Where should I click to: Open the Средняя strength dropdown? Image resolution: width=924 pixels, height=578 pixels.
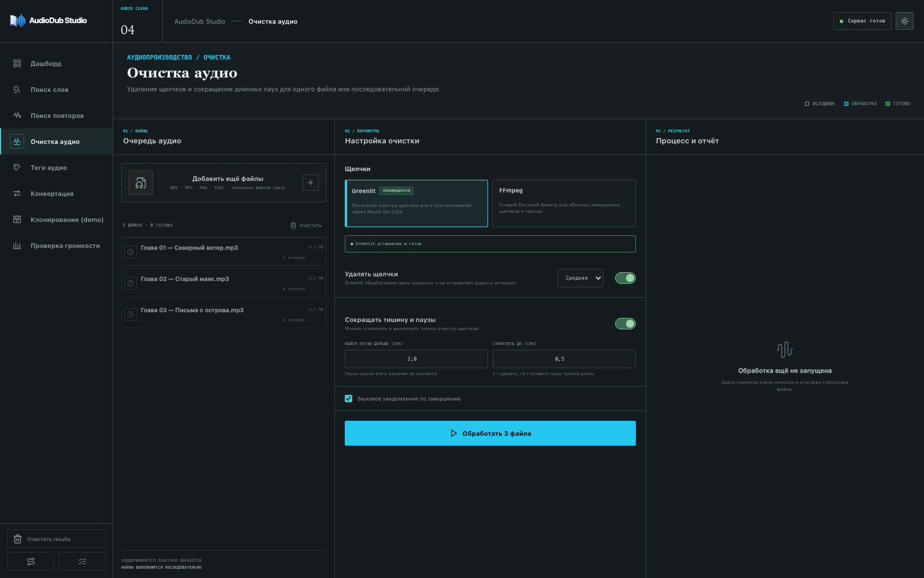click(580, 278)
